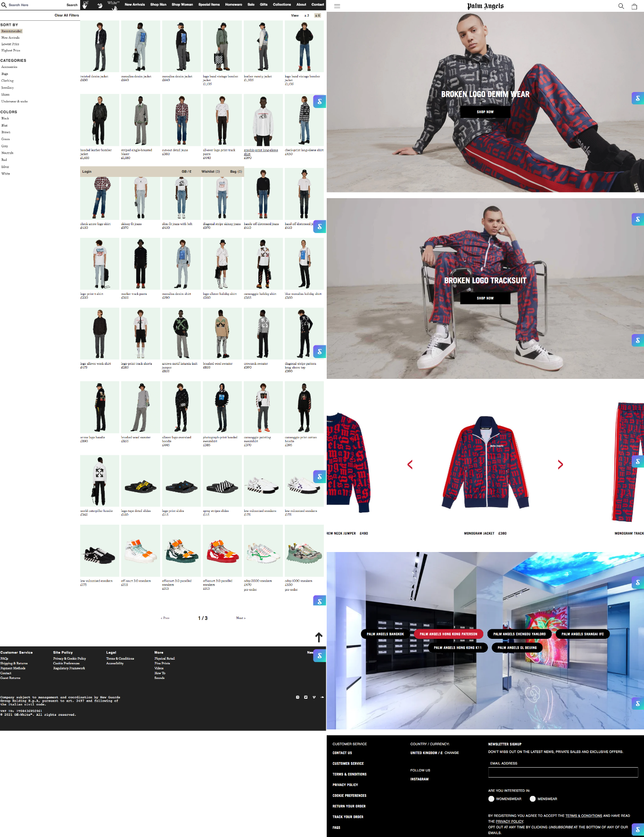644x837 pixels.
Task: Click the Off-White search magnifier icon
Action: click(x=3, y=5)
